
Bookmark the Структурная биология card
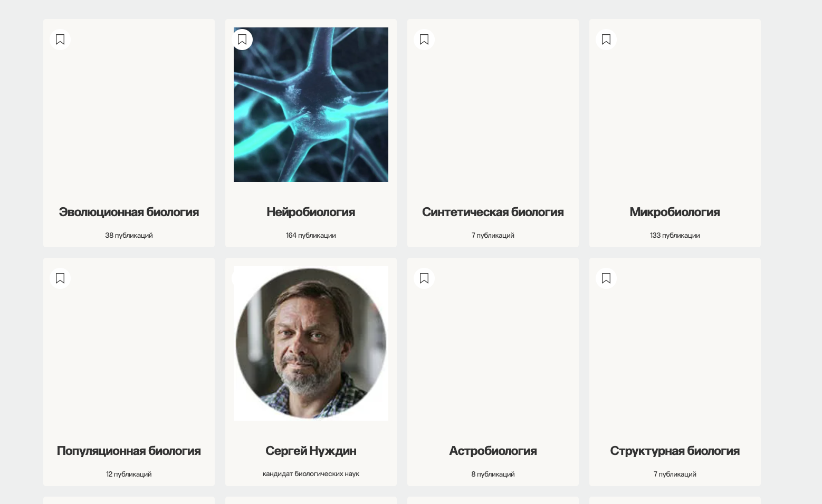(606, 278)
